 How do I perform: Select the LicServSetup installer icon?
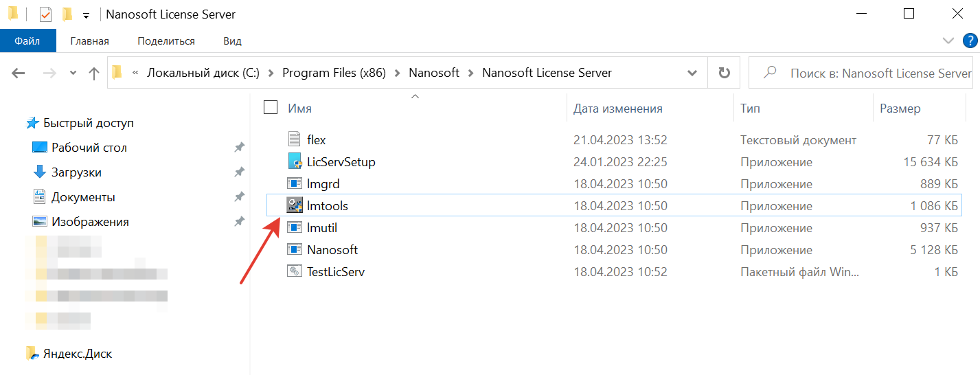[295, 161]
